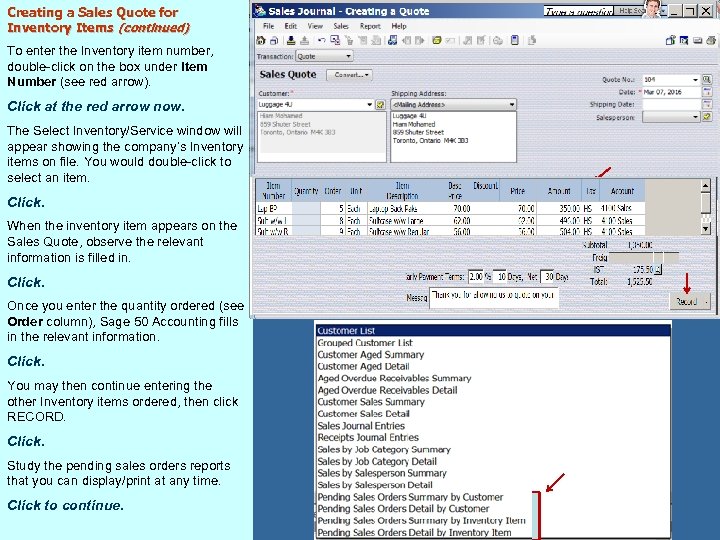Expand the Mailing Address shipping dropdown
The height and width of the screenshot is (540, 720).
click(x=512, y=105)
